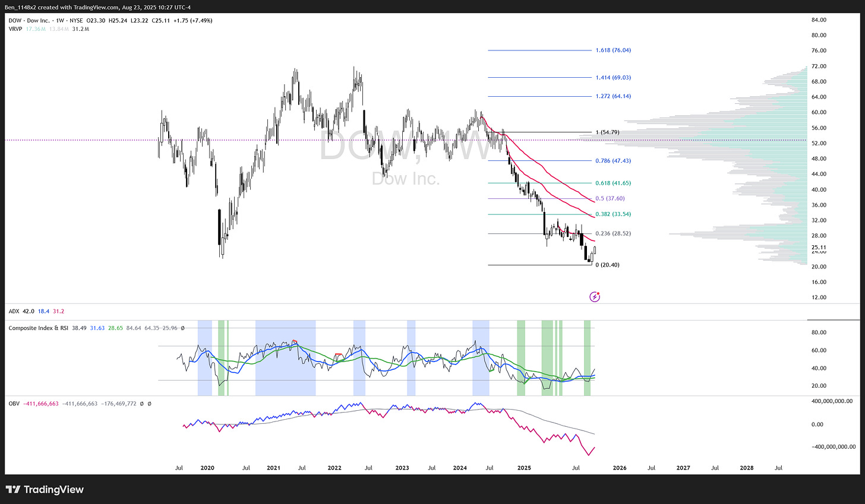The width and height of the screenshot is (865, 504).
Task: Click the 1 (54.79) Fibonacci label
Action: (607, 132)
